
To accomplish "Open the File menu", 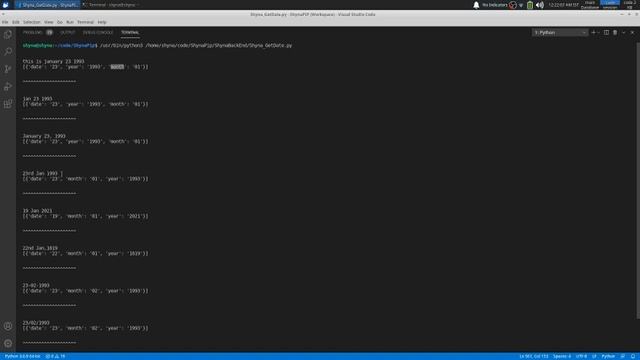I will pos(5,22).
